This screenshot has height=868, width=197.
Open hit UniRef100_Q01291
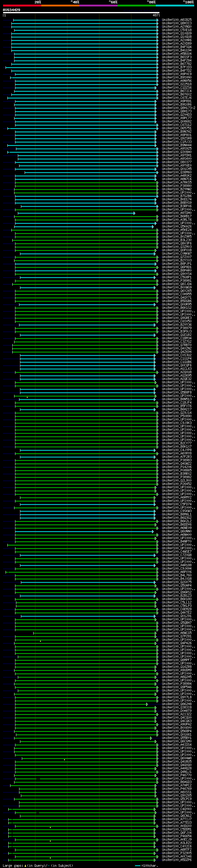pos(177,616)
